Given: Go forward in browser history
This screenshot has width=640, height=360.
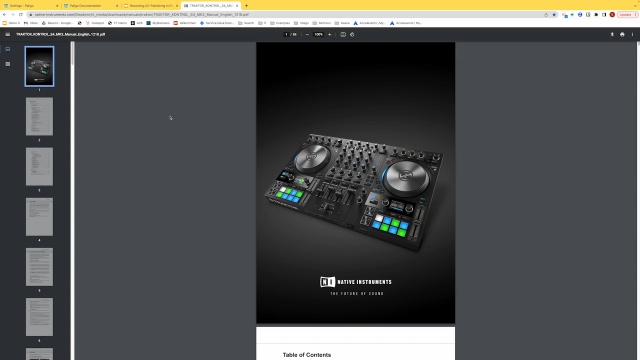Looking at the screenshot, I should [13, 14].
